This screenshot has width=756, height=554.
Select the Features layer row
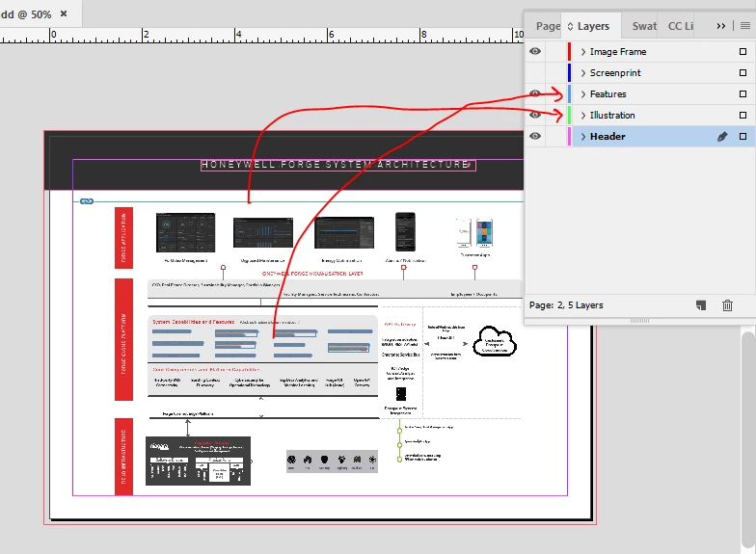[x=640, y=94]
